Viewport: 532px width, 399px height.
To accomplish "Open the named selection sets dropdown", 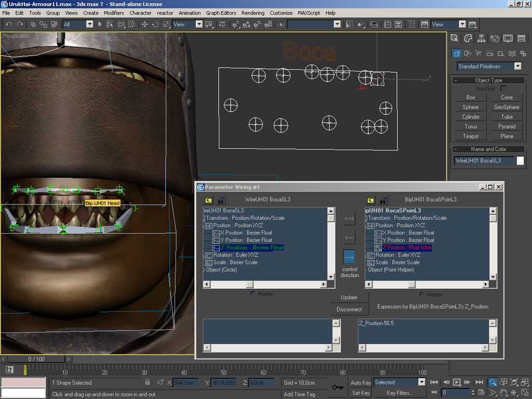I will coord(337,24).
